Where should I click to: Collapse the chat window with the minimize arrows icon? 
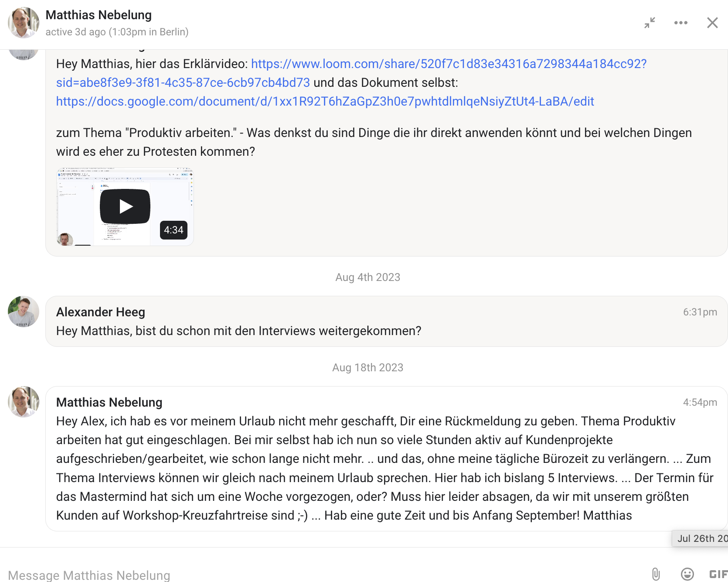click(x=650, y=23)
